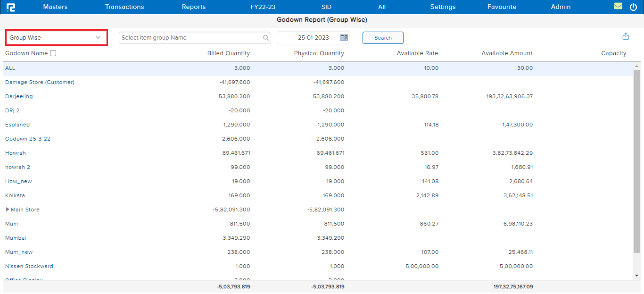Select the FY22-23 financial year menu
644x294 pixels.
click(x=263, y=7)
